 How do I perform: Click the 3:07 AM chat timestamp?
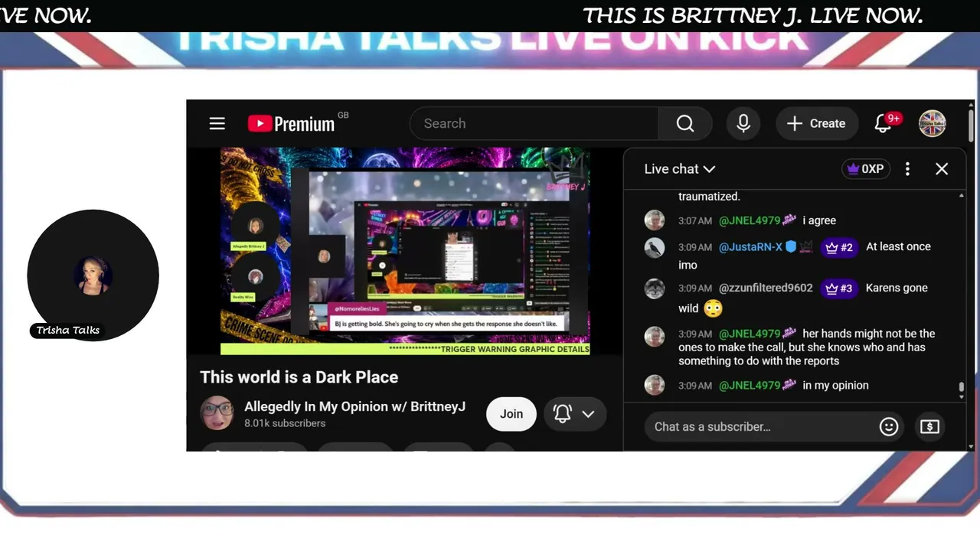click(x=695, y=220)
